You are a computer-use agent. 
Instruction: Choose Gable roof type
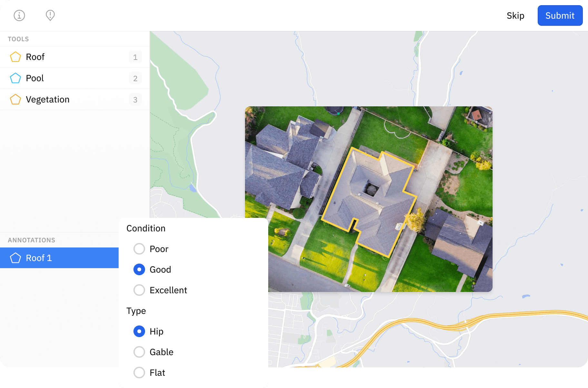click(139, 352)
